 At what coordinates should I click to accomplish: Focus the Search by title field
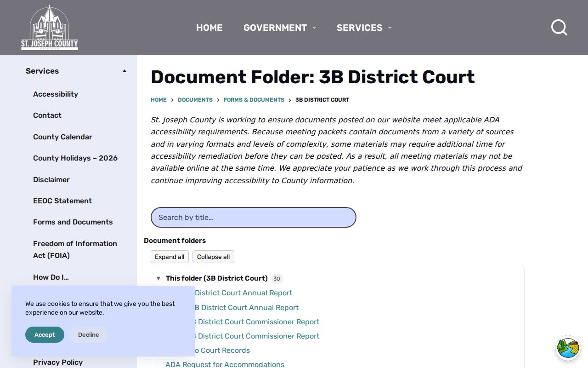(254, 217)
